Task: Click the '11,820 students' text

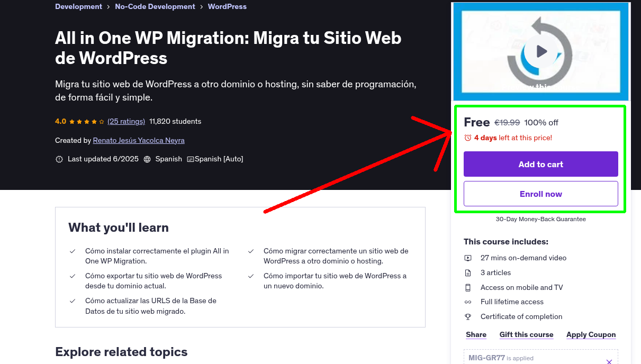Action: point(175,121)
